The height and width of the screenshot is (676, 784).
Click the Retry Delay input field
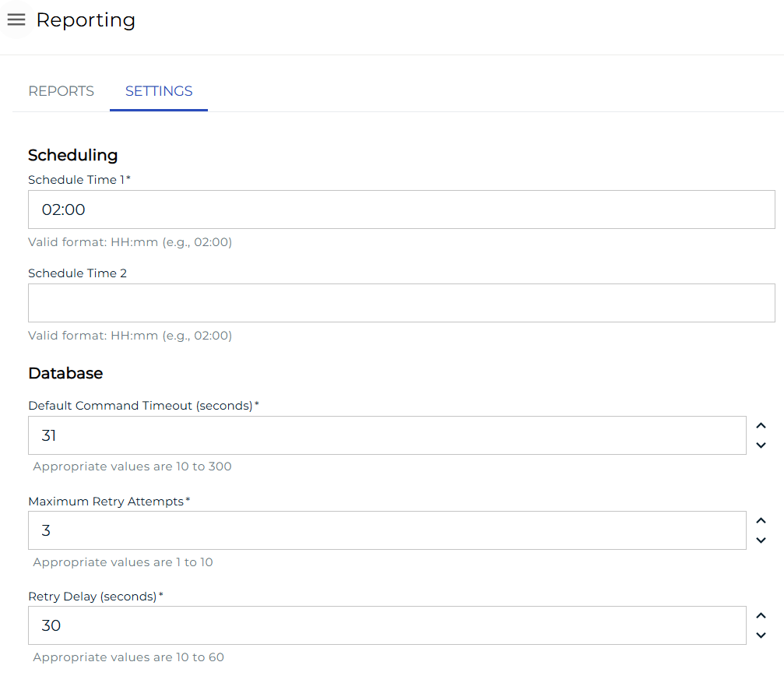389,625
